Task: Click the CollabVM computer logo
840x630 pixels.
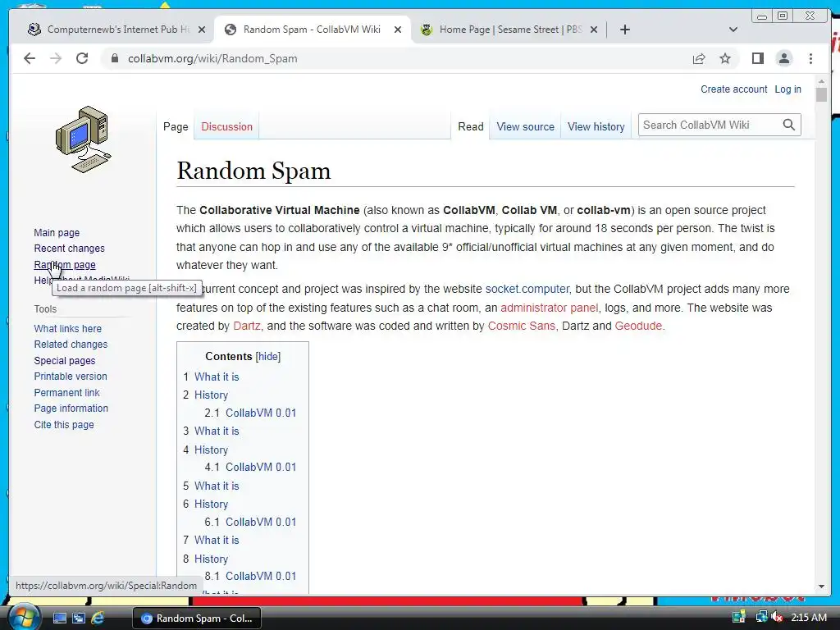Action: pos(83,139)
